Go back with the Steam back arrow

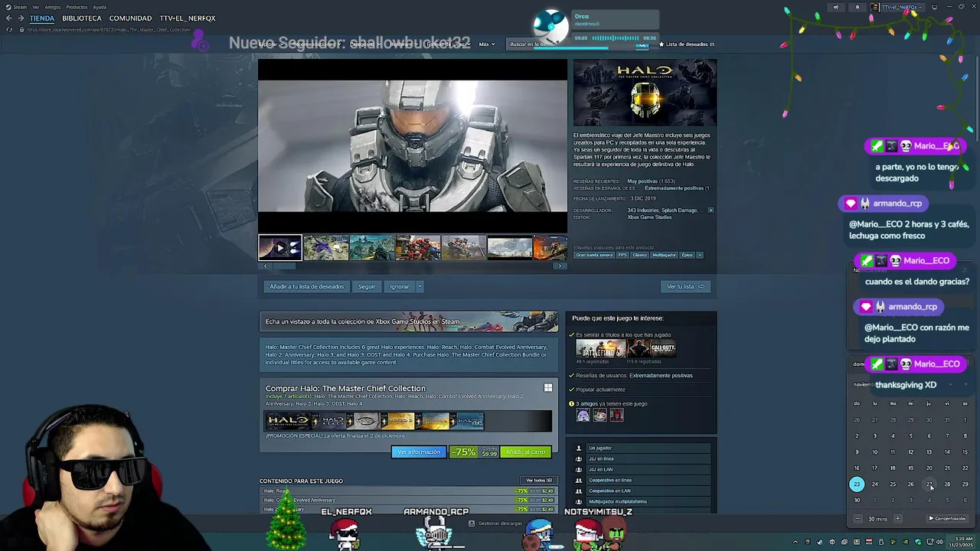point(9,18)
